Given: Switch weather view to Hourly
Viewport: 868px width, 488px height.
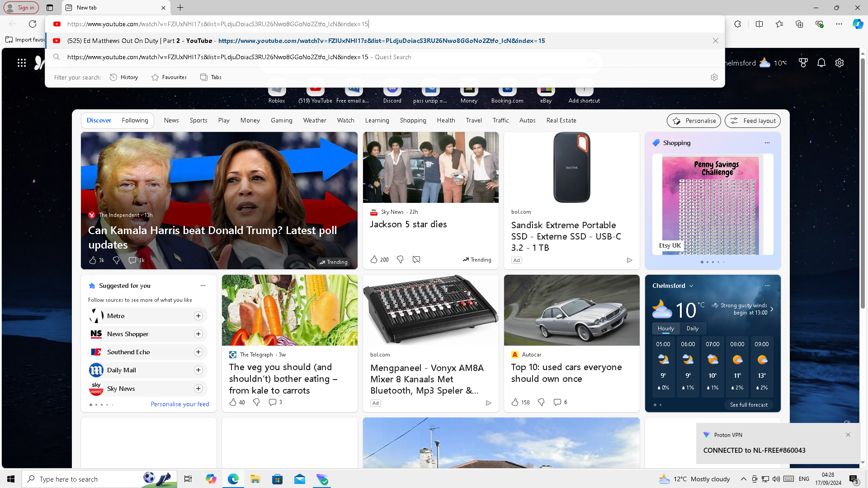Looking at the screenshot, I should click(666, 328).
